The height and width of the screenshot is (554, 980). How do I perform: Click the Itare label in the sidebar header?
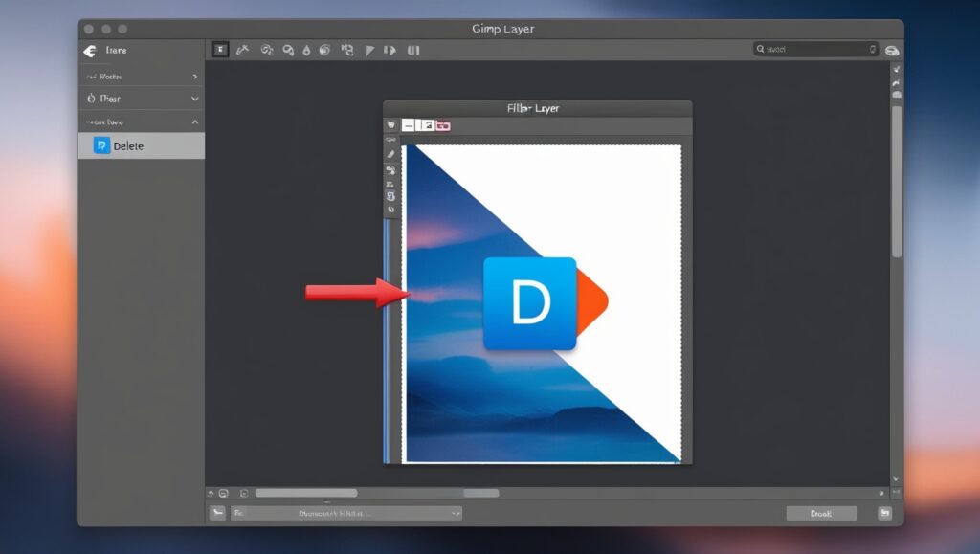pos(116,50)
